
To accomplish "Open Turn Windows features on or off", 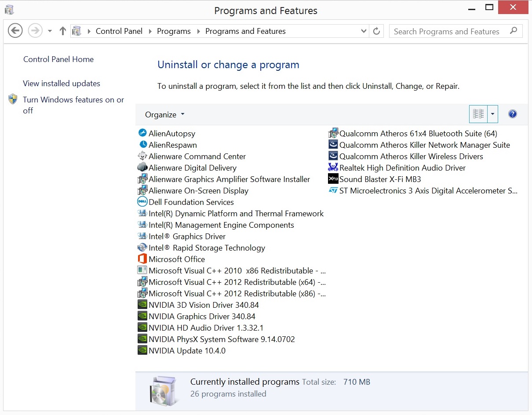I will (x=73, y=105).
